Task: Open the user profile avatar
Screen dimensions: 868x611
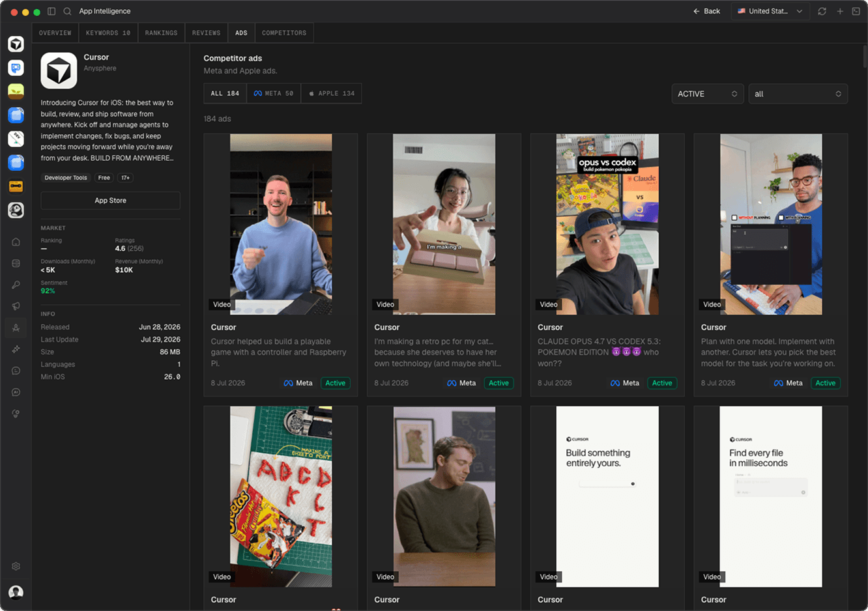Action: [x=16, y=592]
